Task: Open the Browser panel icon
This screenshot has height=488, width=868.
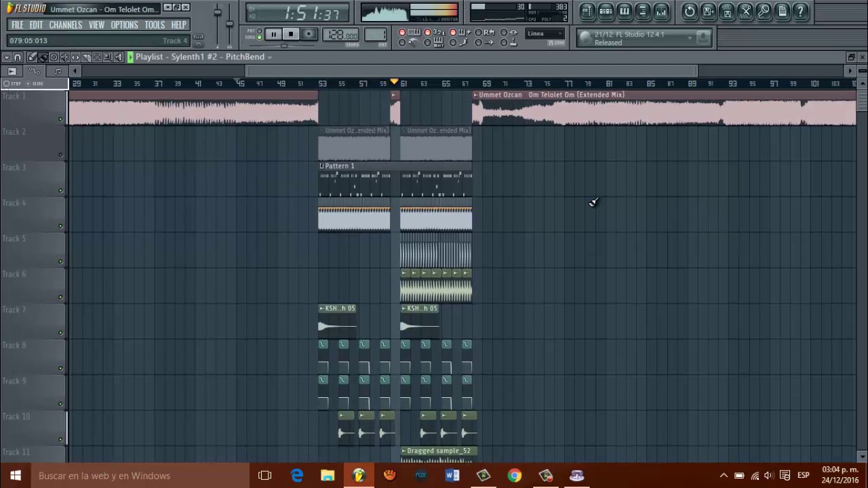Action: point(643,11)
